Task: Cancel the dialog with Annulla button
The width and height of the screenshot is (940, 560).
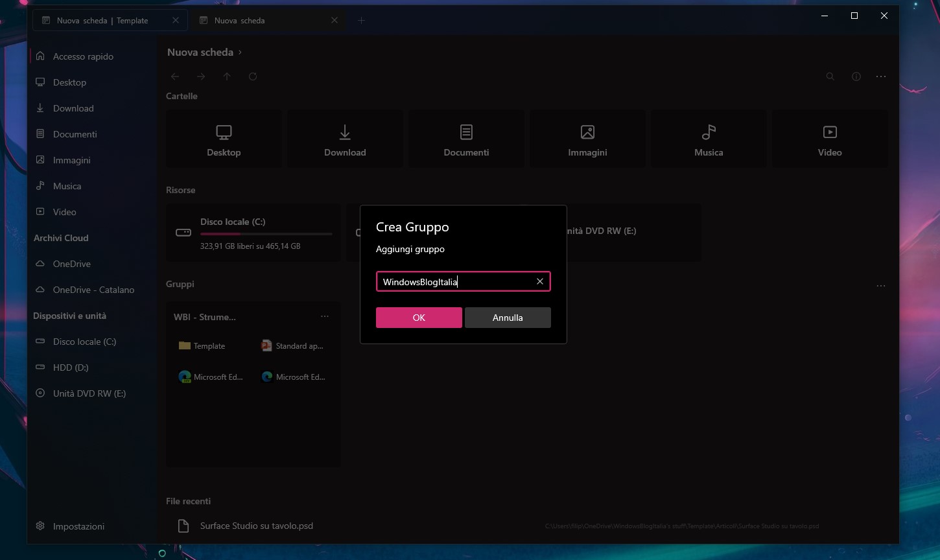Action: [508, 318]
